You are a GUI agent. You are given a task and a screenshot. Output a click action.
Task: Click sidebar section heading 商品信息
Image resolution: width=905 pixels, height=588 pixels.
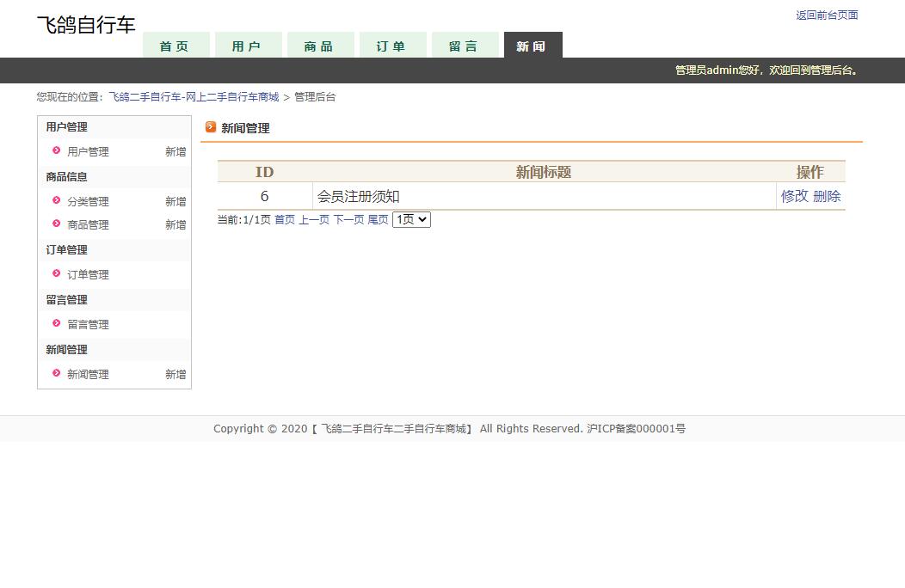coord(66,176)
